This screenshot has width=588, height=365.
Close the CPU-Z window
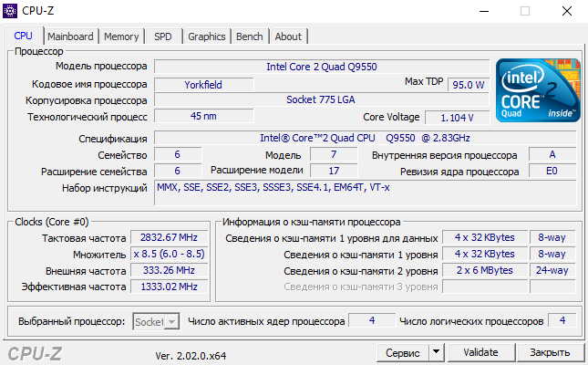coord(567,11)
